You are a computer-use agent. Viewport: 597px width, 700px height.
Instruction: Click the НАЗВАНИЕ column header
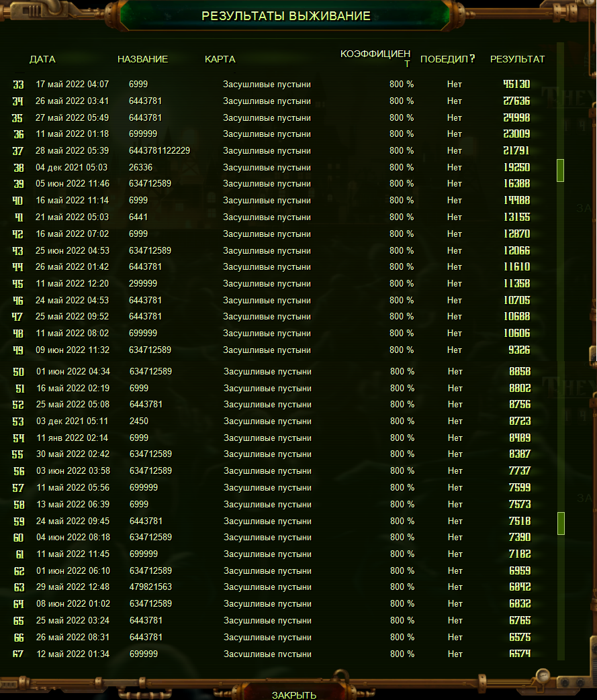[142, 59]
